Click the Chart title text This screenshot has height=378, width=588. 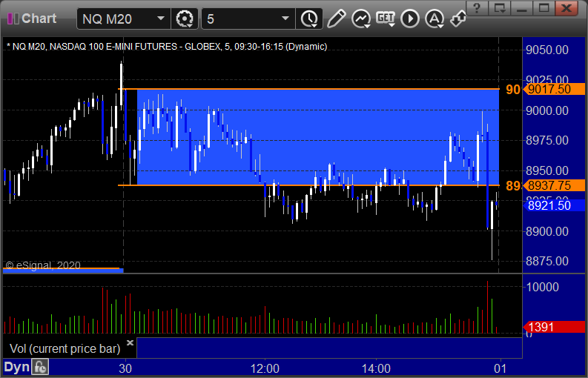coord(39,19)
